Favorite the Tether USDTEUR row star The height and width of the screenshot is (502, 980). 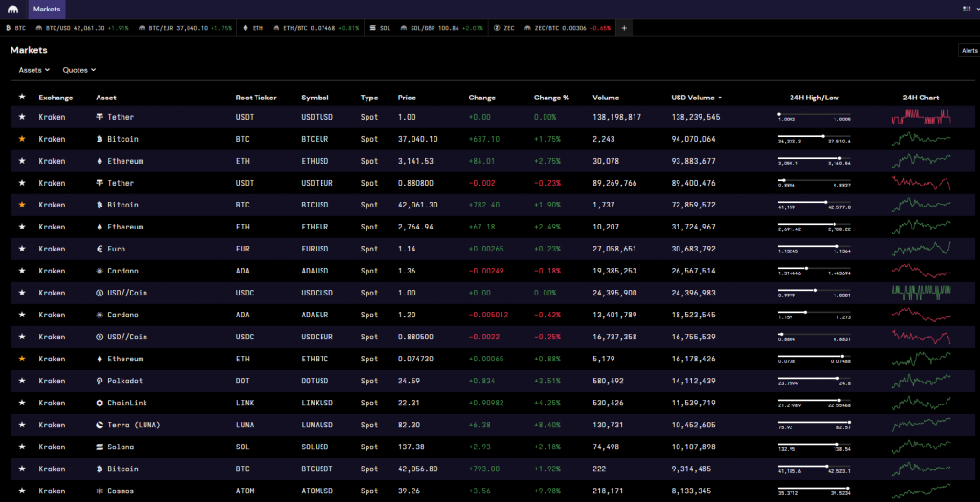click(x=22, y=183)
